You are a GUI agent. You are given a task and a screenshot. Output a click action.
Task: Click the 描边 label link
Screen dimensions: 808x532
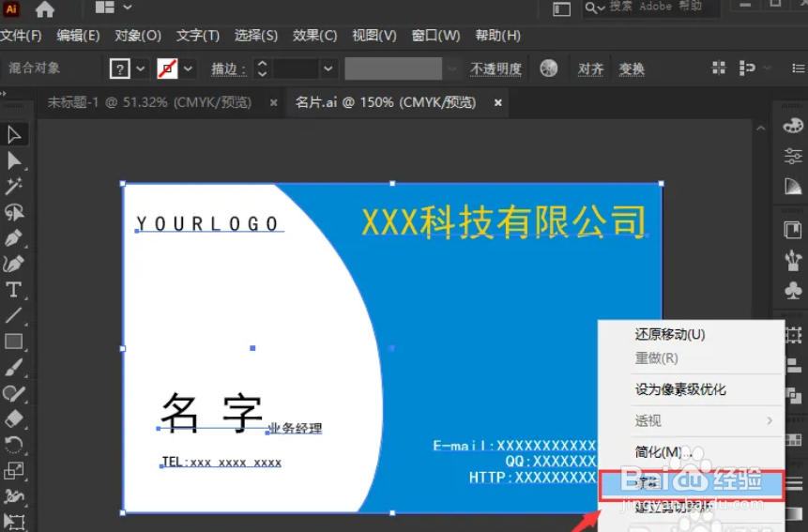[228, 68]
